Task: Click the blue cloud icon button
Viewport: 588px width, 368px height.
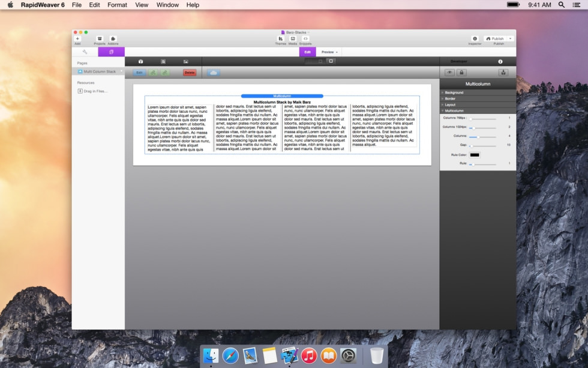Action: pos(214,73)
